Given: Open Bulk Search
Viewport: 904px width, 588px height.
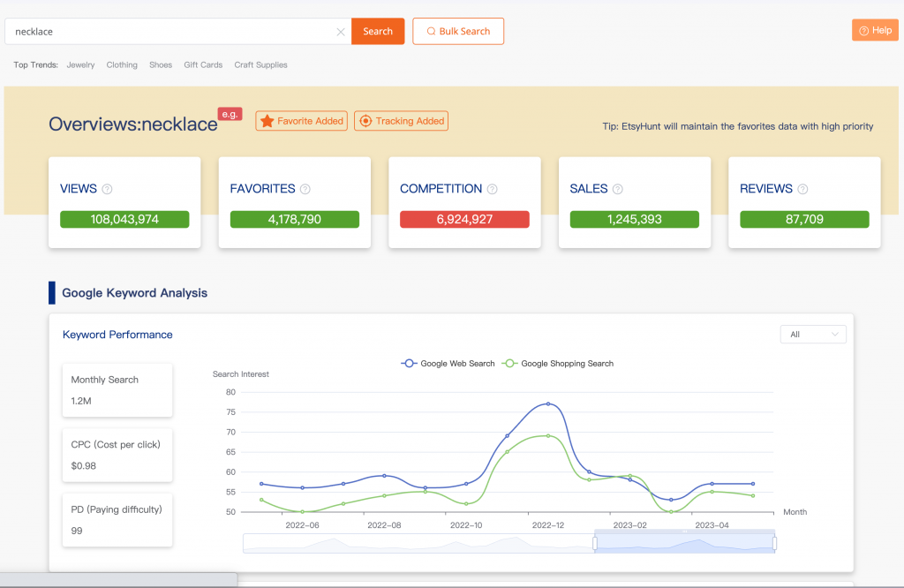Looking at the screenshot, I should click(x=458, y=32).
